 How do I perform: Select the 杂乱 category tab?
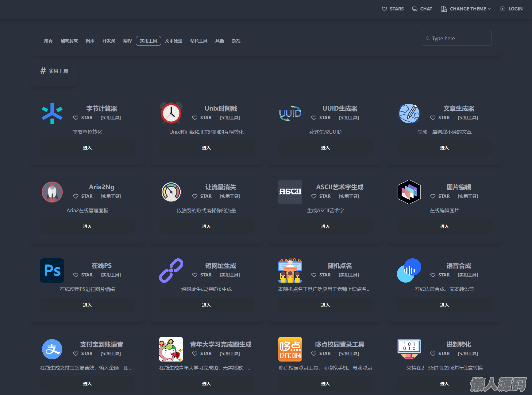click(236, 41)
